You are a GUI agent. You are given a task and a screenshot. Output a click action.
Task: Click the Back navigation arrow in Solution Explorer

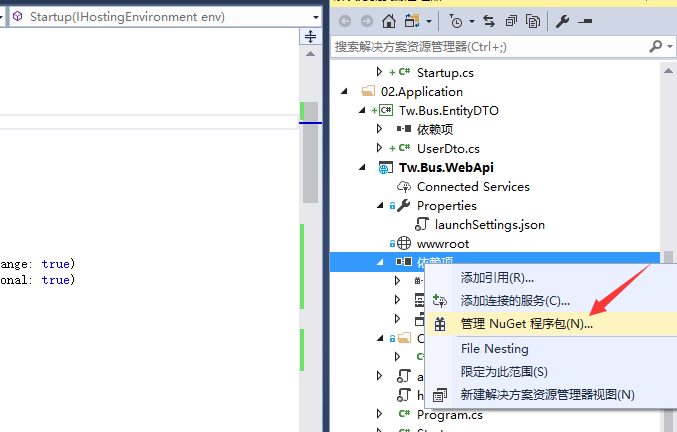click(x=345, y=21)
